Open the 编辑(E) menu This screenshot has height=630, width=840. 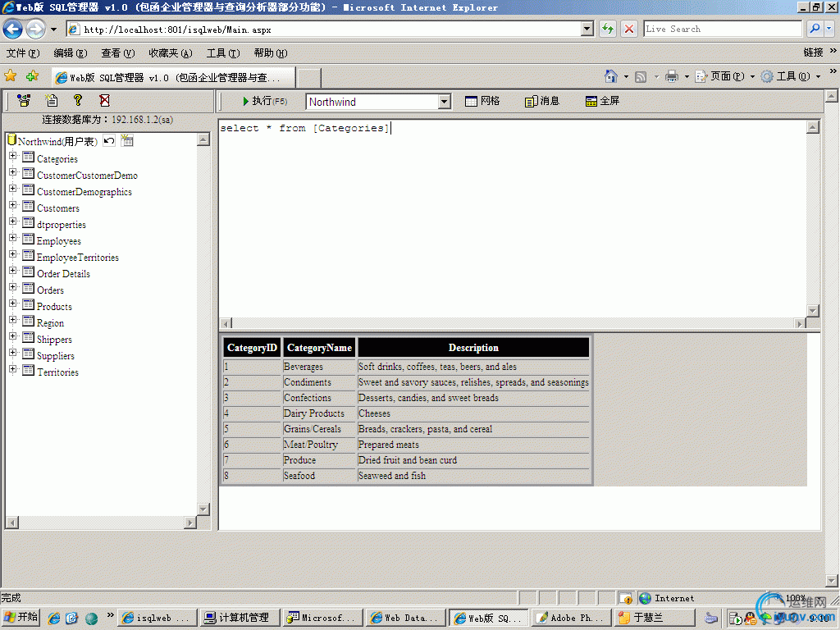tap(71, 53)
